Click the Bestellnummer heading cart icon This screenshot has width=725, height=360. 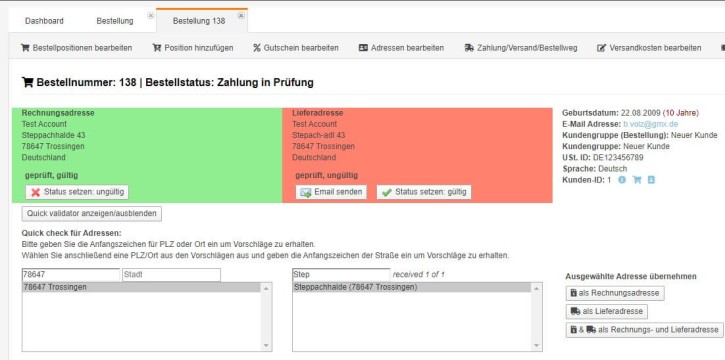27,82
